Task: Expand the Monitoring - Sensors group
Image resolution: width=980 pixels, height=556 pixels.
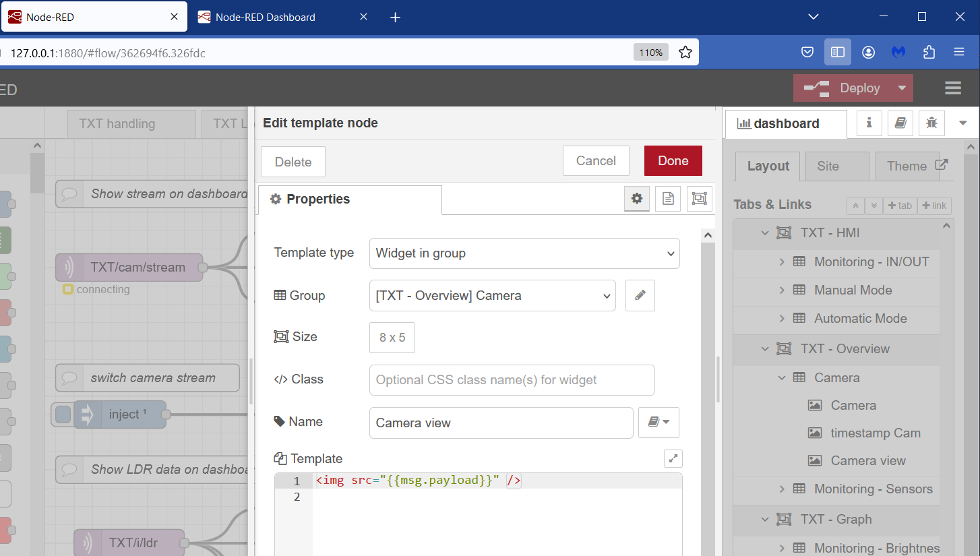Action: point(782,489)
